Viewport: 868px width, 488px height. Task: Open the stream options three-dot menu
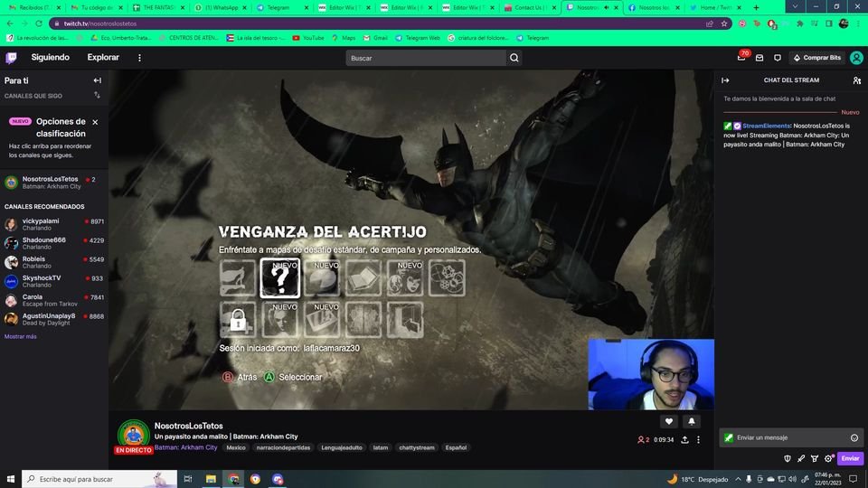[698, 439]
